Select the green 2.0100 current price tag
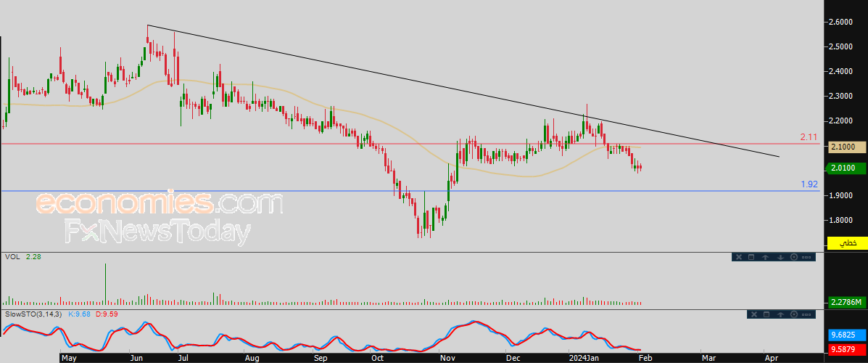The height and width of the screenshot is (363, 868). pyautogui.click(x=846, y=168)
